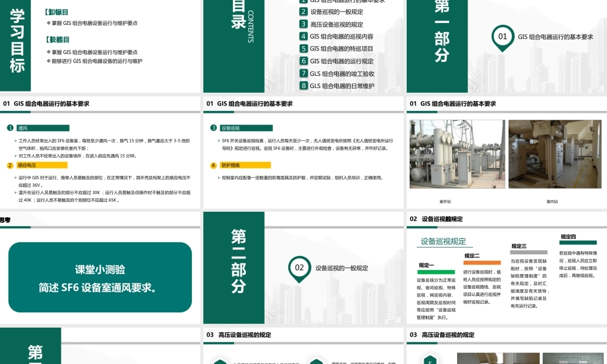Click the gray bar under 规定三

point(529,252)
